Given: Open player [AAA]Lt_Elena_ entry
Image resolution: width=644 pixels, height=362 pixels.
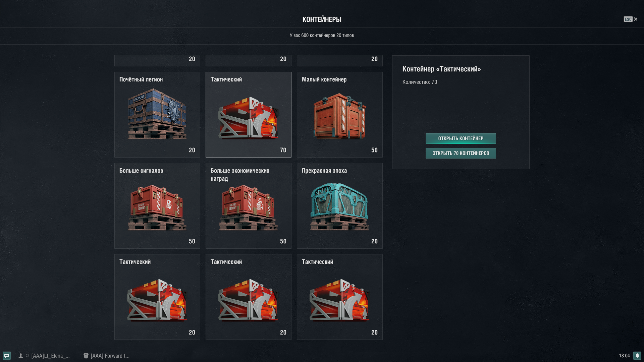Looking at the screenshot, I should click(x=50, y=356).
